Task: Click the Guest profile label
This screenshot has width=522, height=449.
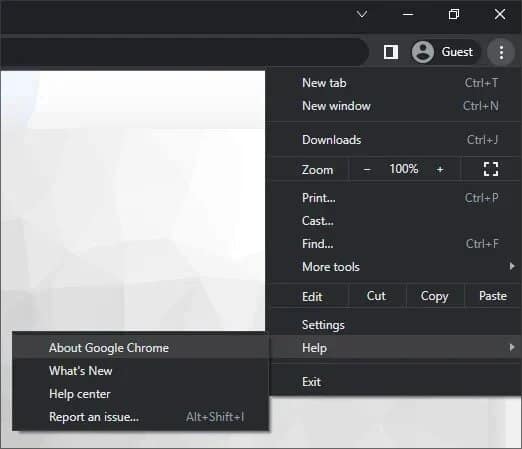Action: click(x=457, y=52)
